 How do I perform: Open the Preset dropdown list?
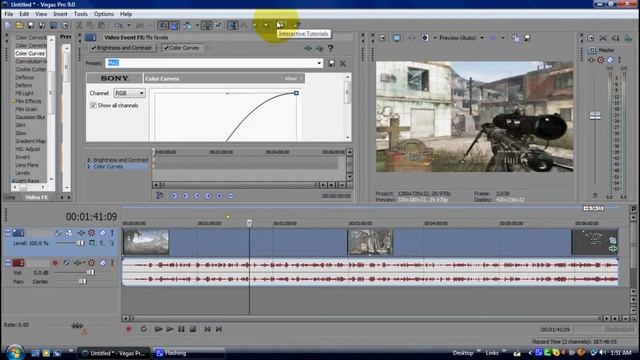point(319,63)
